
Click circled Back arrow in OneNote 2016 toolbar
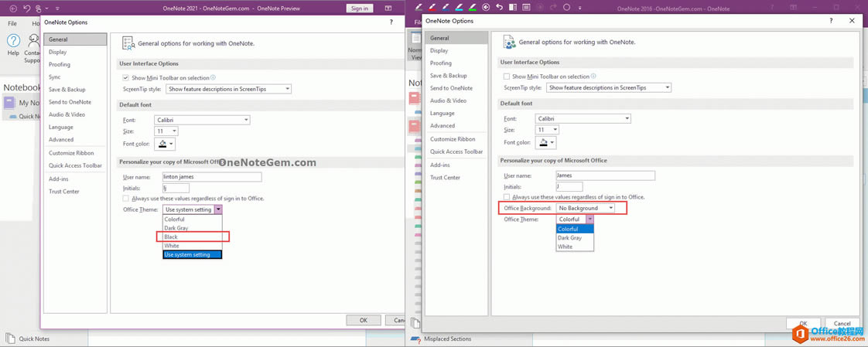pos(486,7)
